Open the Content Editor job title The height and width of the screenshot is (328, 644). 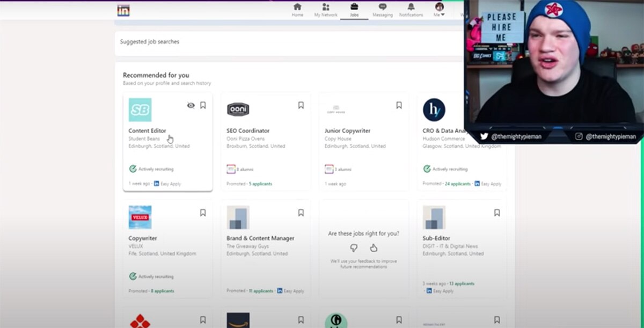point(147,130)
